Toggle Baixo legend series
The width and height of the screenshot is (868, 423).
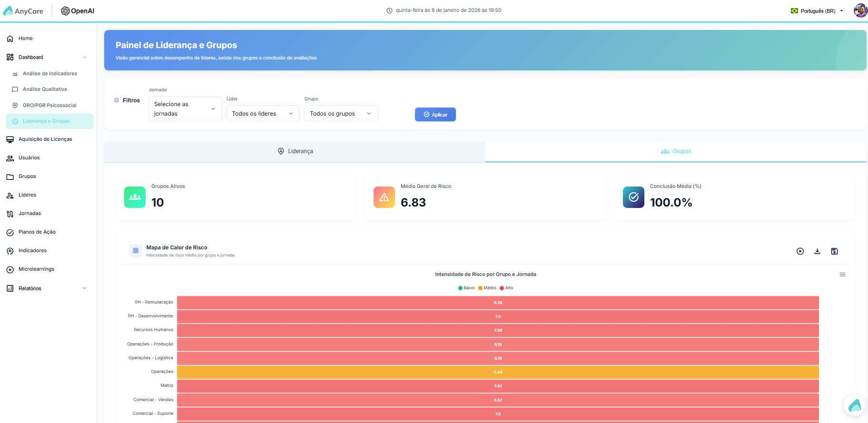[466, 288]
